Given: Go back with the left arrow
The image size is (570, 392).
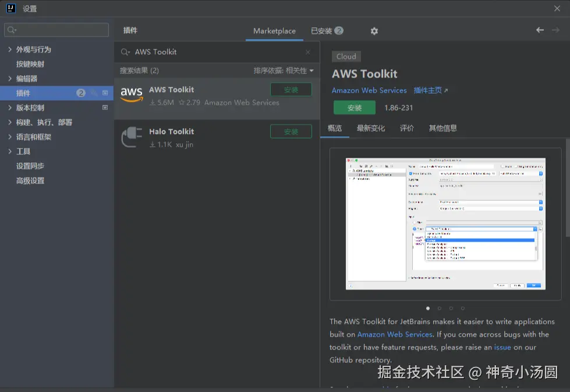Looking at the screenshot, I should point(540,30).
